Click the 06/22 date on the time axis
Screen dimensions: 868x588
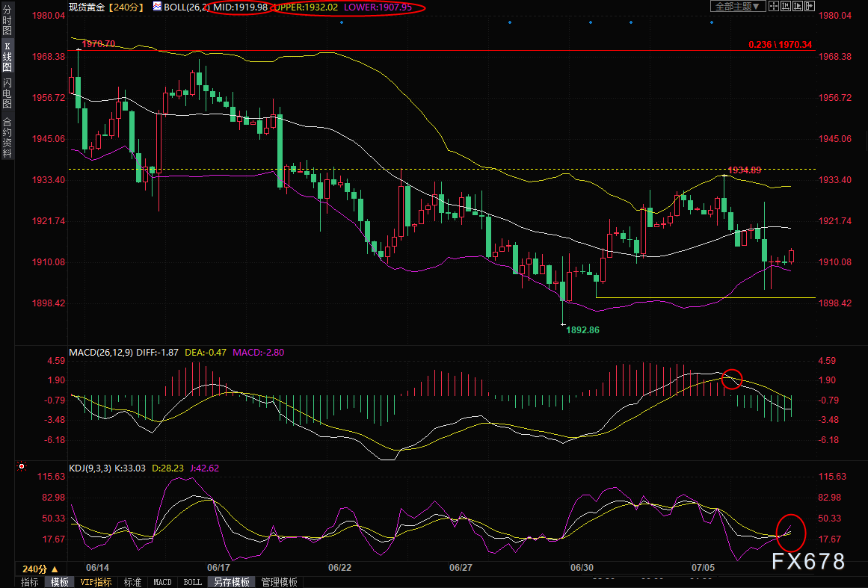tap(339, 568)
